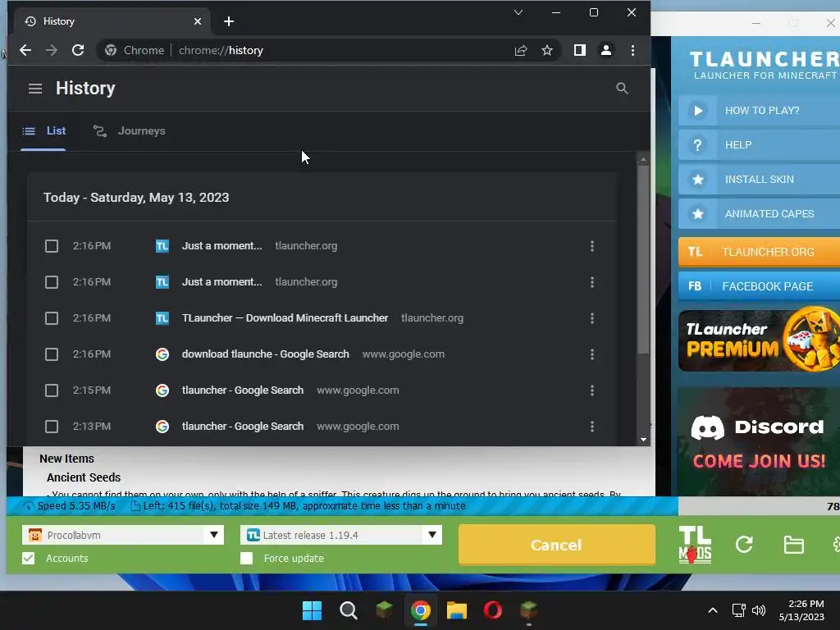The image size is (840, 630).
Task: Click the TLauncher refresh icon
Action: coord(744,545)
